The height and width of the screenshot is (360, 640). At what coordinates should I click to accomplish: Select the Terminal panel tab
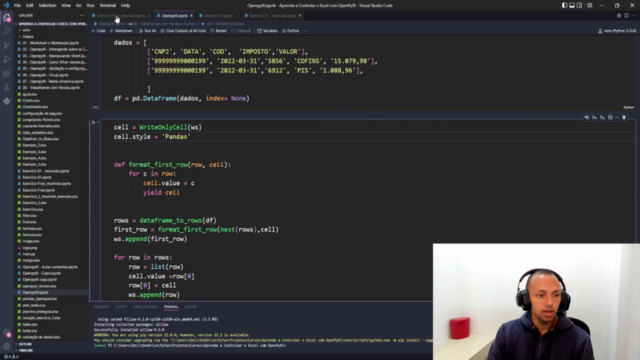(x=171, y=307)
